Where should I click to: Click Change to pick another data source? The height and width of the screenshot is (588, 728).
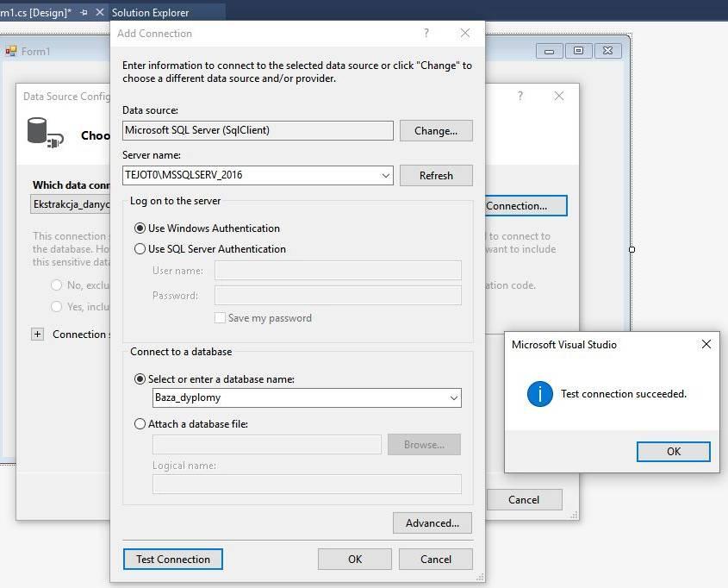pos(436,130)
